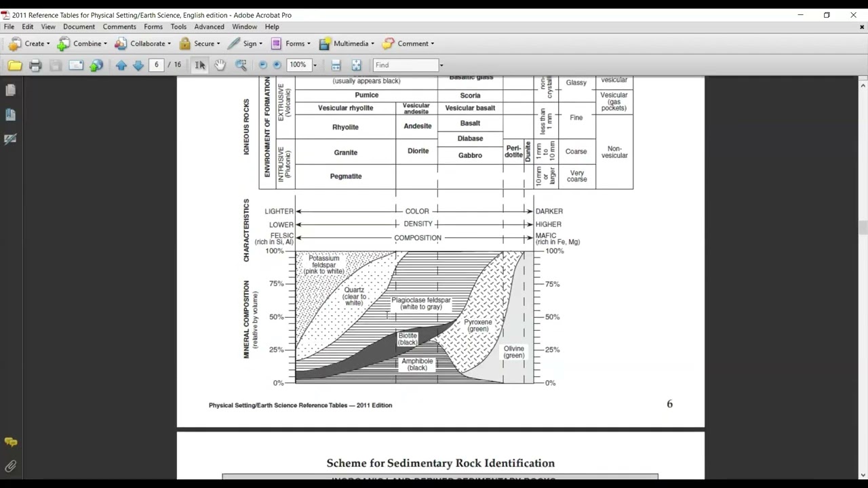Click the Email envelope icon

point(76,65)
